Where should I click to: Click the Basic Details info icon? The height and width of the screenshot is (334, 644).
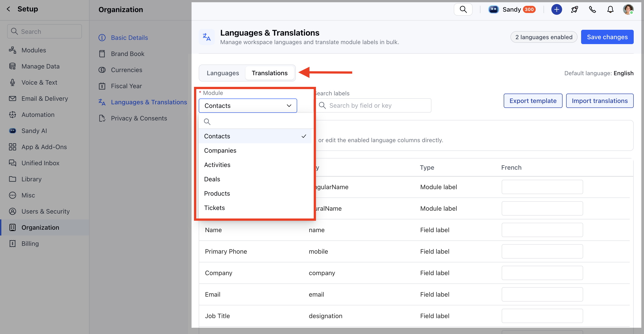coord(102,38)
